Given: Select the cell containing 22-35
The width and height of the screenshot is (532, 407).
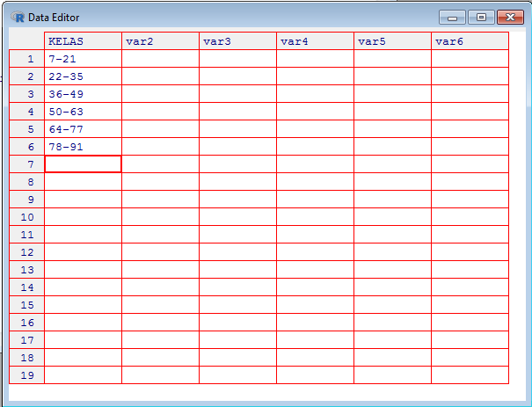Looking at the screenshot, I should point(84,76).
